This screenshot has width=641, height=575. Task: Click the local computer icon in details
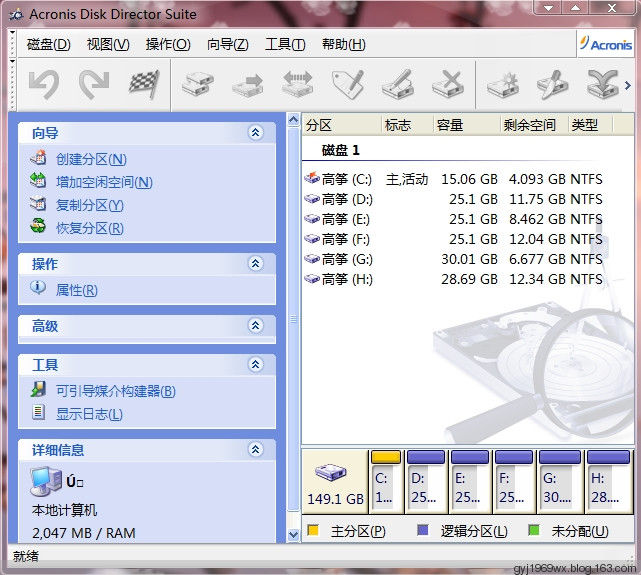[x=45, y=481]
